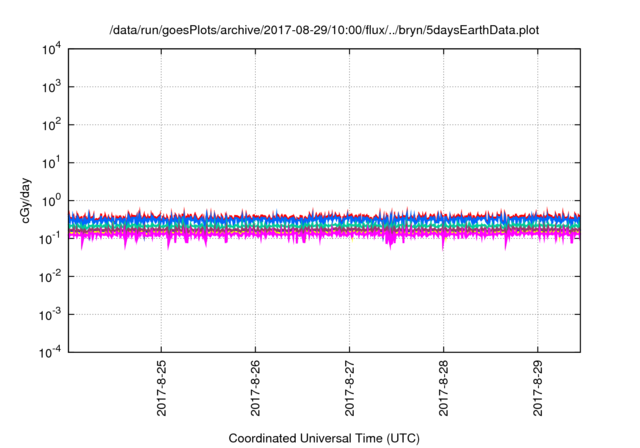Click the 10^-4 y-axis tick label
The image size is (640, 448).
[51, 352]
